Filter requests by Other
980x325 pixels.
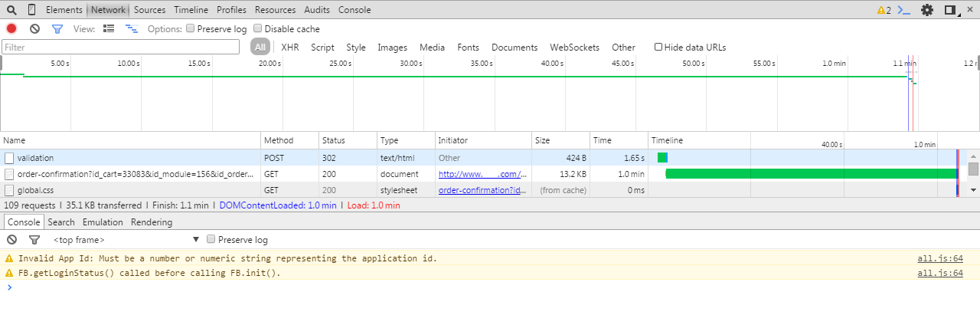click(x=623, y=47)
